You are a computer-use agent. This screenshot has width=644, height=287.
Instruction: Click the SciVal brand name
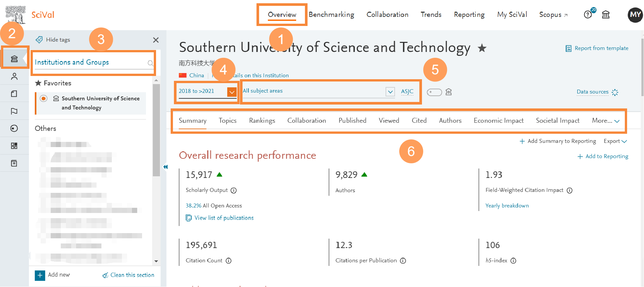[x=43, y=15]
